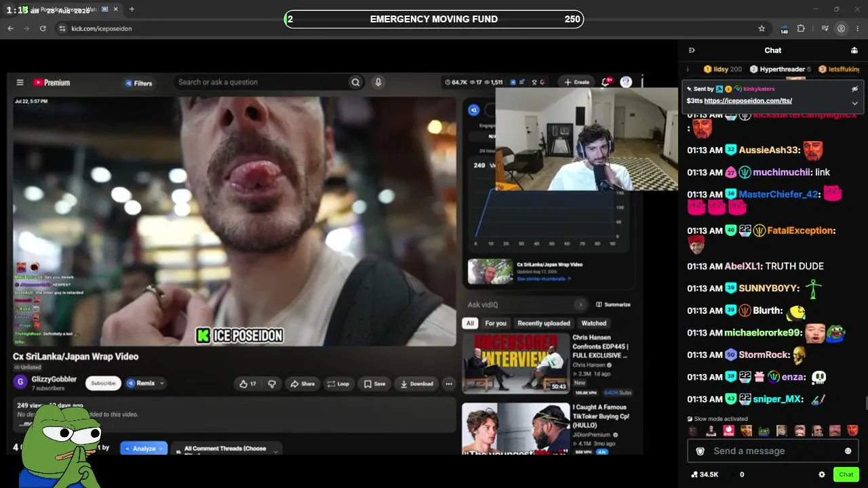Toggle Loop for the video

click(338, 384)
